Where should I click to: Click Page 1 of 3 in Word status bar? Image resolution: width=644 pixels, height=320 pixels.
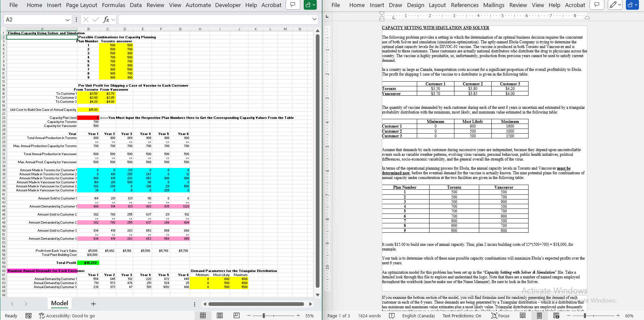tap(339, 316)
